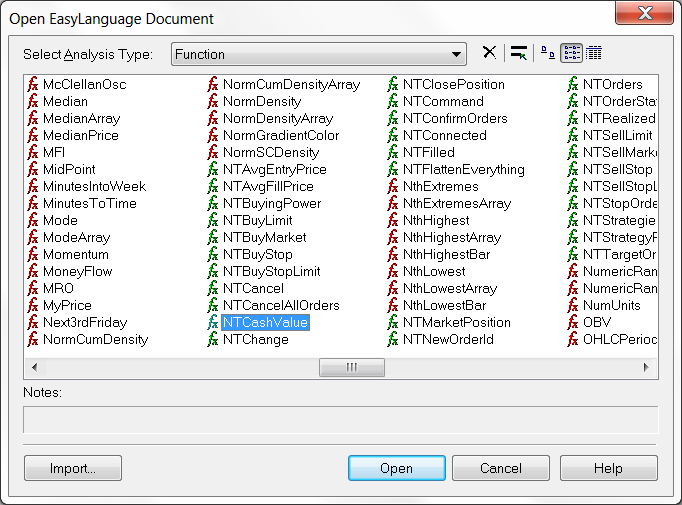
Task: Select the NormDensity function
Action: 262,101
